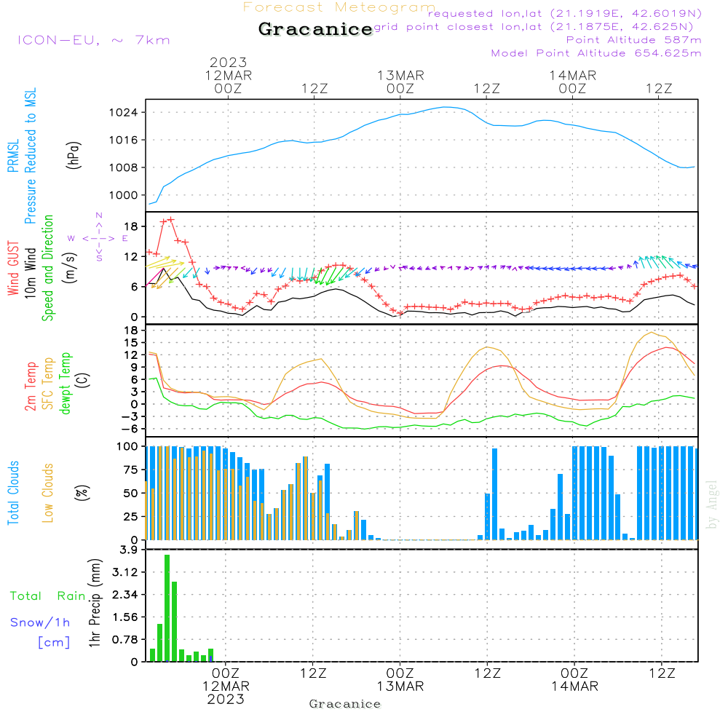Click the 9 value on temperature axis
728x728 pixels.
(x=135, y=367)
